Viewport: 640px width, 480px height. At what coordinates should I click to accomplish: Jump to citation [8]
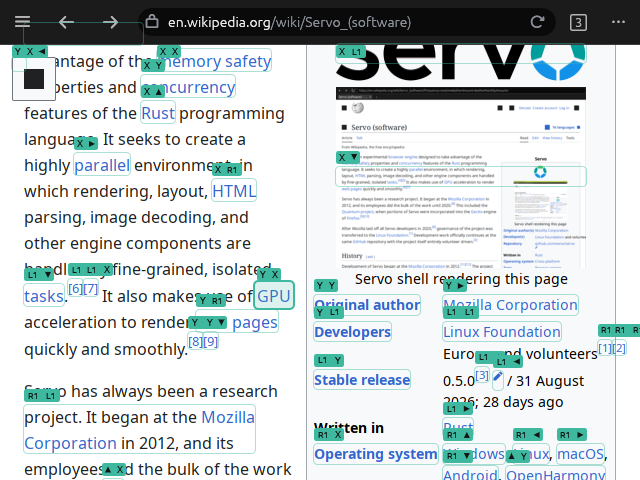195,341
